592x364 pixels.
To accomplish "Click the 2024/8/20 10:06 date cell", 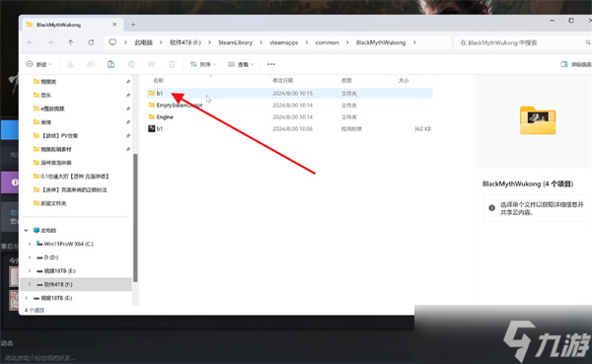I will pyautogui.click(x=293, y=129).
